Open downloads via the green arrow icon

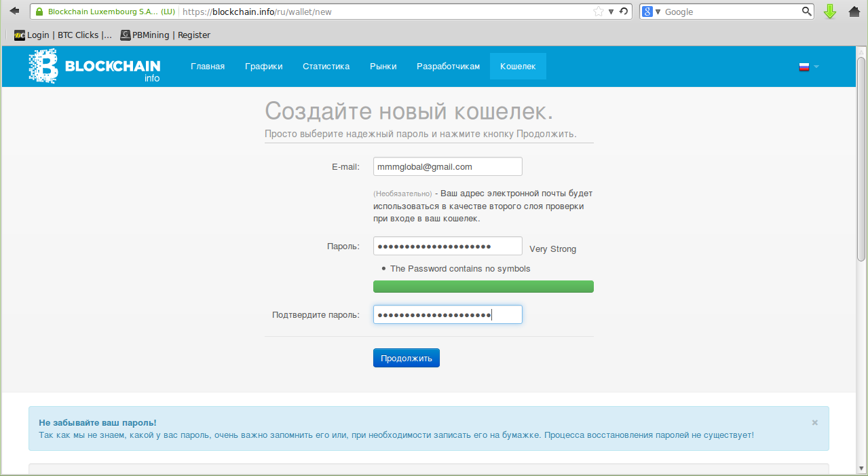(x=830, y=11)
